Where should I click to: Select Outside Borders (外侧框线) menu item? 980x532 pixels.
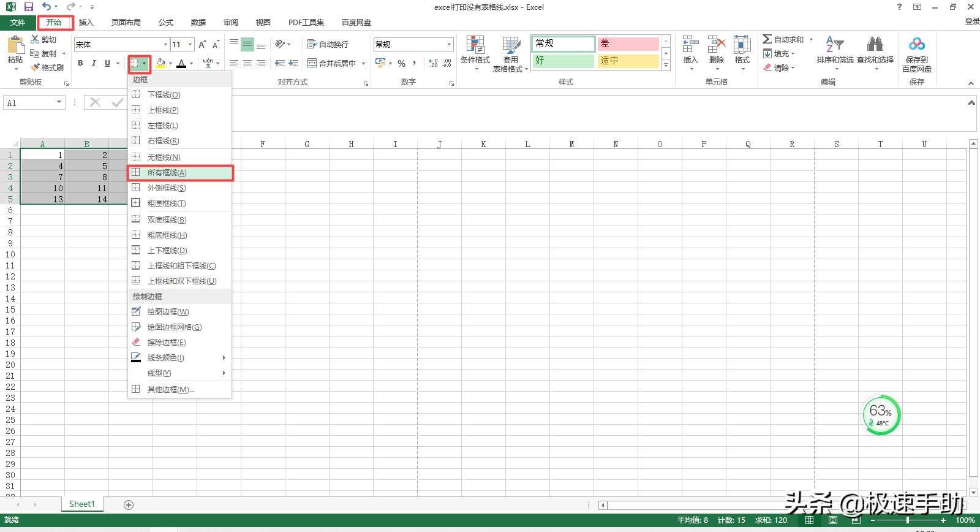(179, 188)
